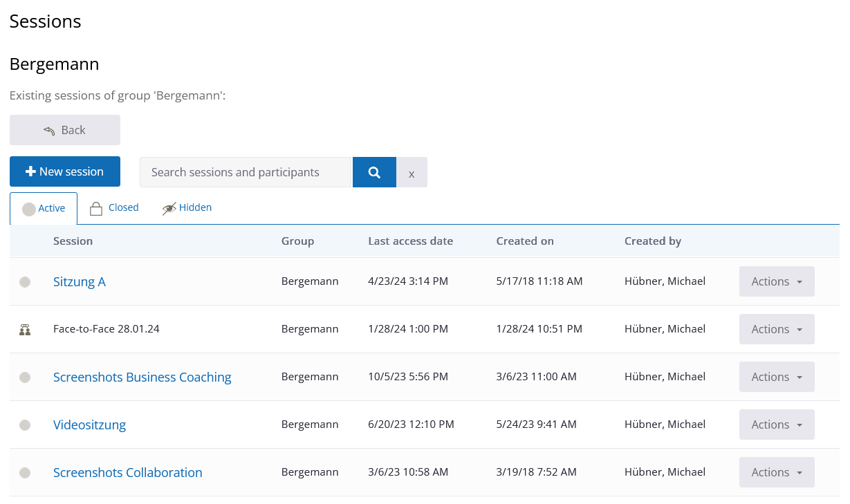Screen dimensions: 850x504
Task: Click the Group column header
Action: pos(297,241)
